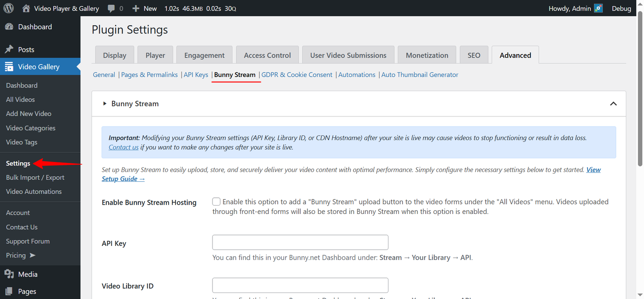Click the Contact us link in the notice
Image resolution: width=644 pixels, height=299 pixels.
tap(124, 147)
